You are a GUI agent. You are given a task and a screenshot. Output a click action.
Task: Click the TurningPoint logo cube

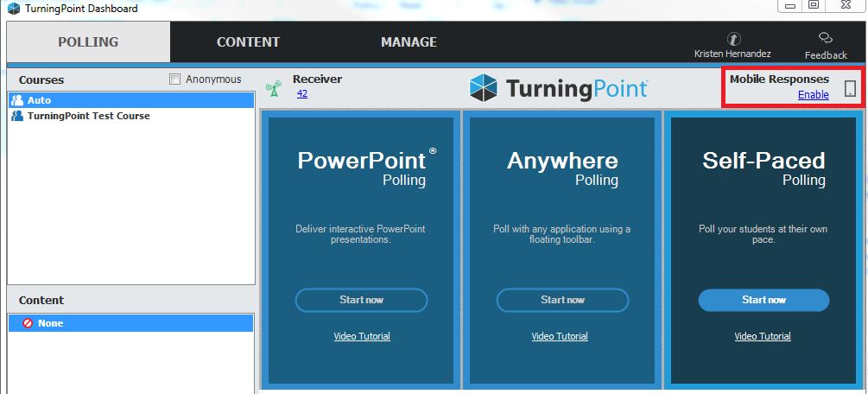(x=484, y=88)
